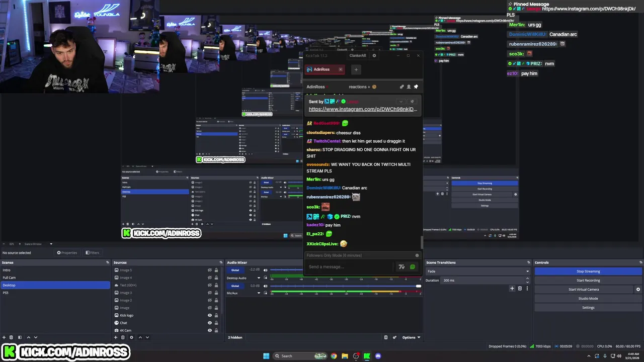Show the Image 5 source
The image size is (644, 362).
[x=210, y=270]
